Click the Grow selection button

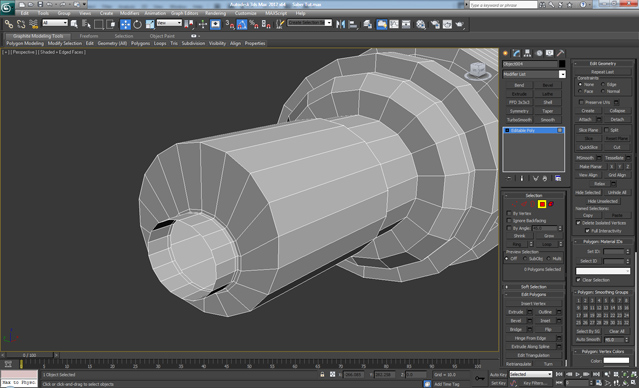pyautogui.click(x=549, y=236)
